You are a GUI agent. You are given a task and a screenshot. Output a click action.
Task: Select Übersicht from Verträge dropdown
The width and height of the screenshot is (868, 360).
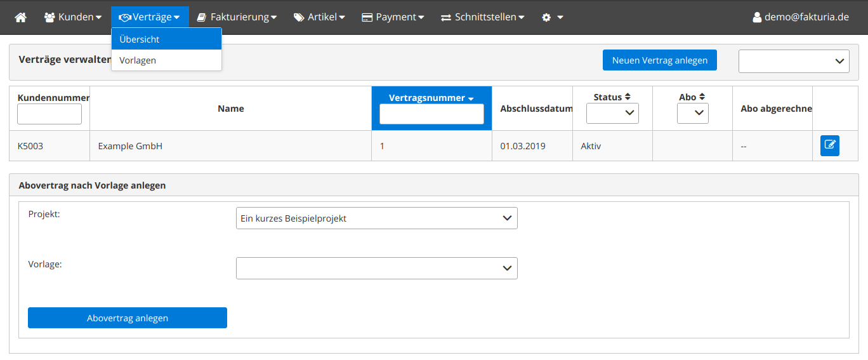(166, 39)
